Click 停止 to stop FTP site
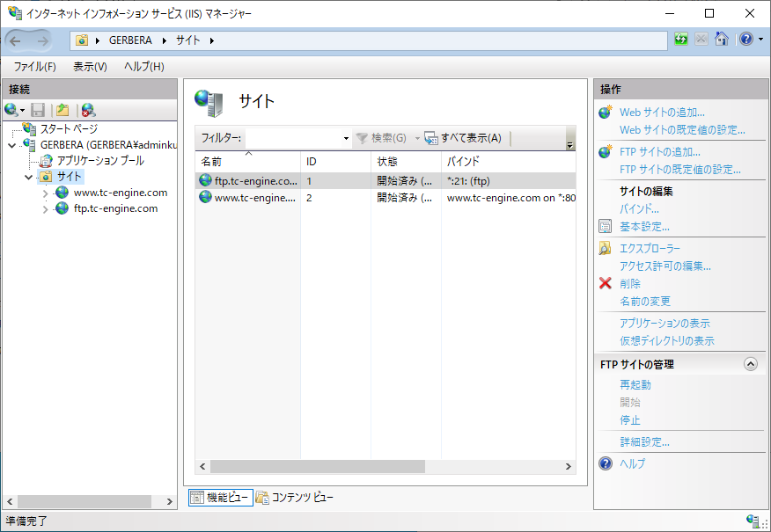771x532 pixels. (x=630, y=420)
